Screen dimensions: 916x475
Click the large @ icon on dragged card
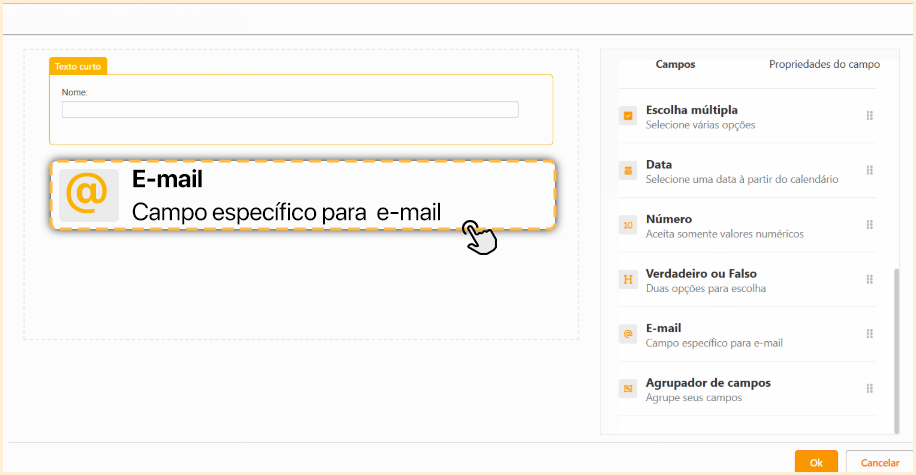[88, 195]
